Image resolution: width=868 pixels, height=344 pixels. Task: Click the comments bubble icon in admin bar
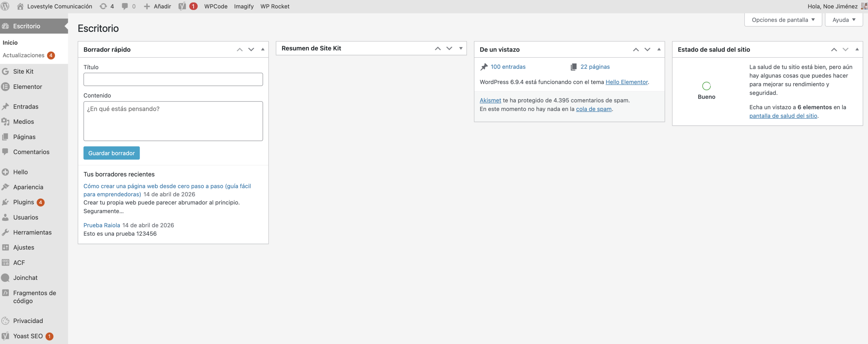click(125, 6)
